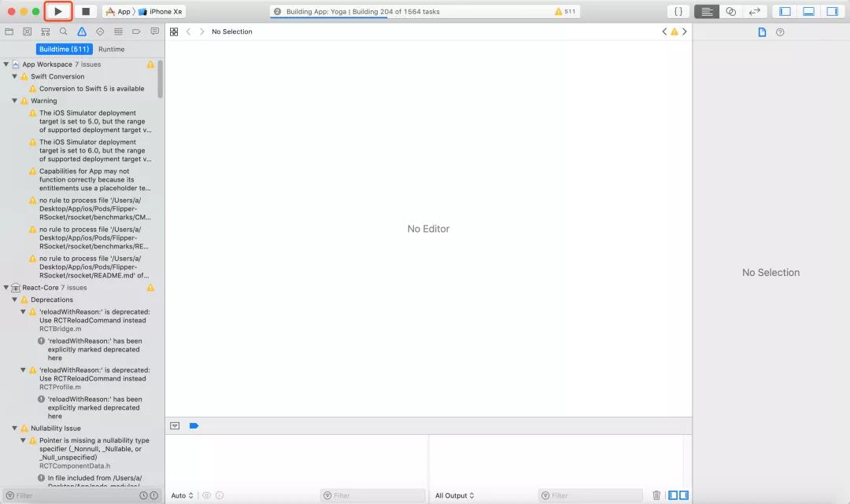The height and width of the screenshot is (504, 850).
Task: Toggle show only errors filter
Action: click(x=154, y=495)
